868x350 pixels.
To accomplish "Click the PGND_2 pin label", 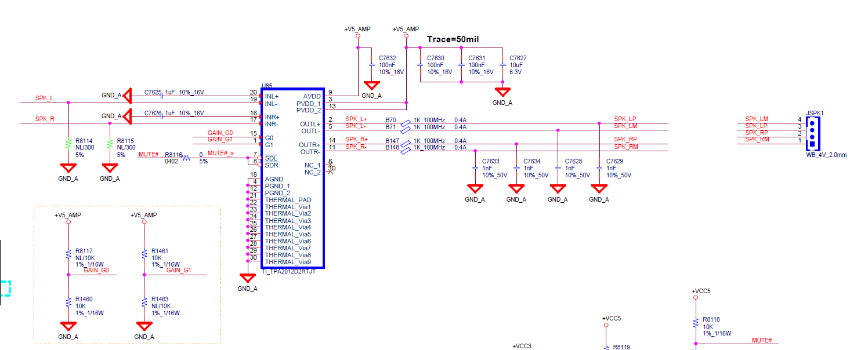I will (x=277, y=193).
